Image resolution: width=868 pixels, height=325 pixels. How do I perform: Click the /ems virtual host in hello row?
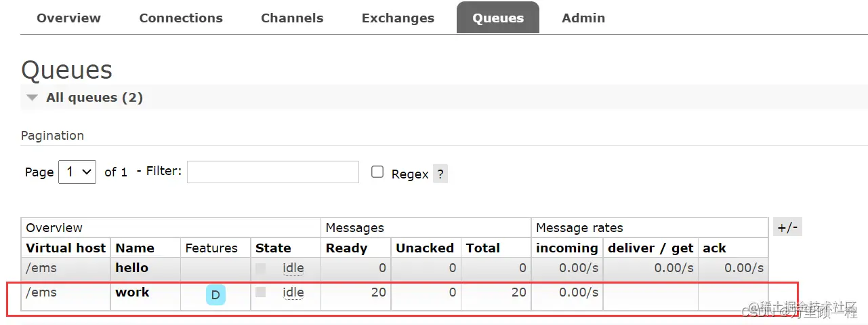(41, 268)
